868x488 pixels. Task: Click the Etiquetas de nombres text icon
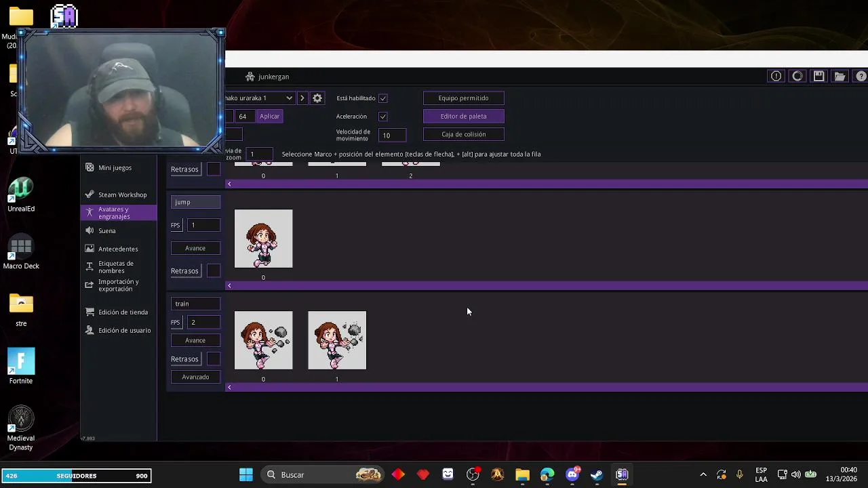[x=90, y=267]
